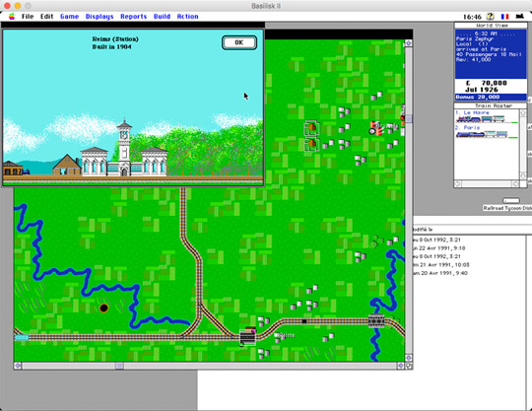Image resolution: width=532 pixels, height=411 pixels.
Task: Open the Reports menu
Action: pos(134,17)
